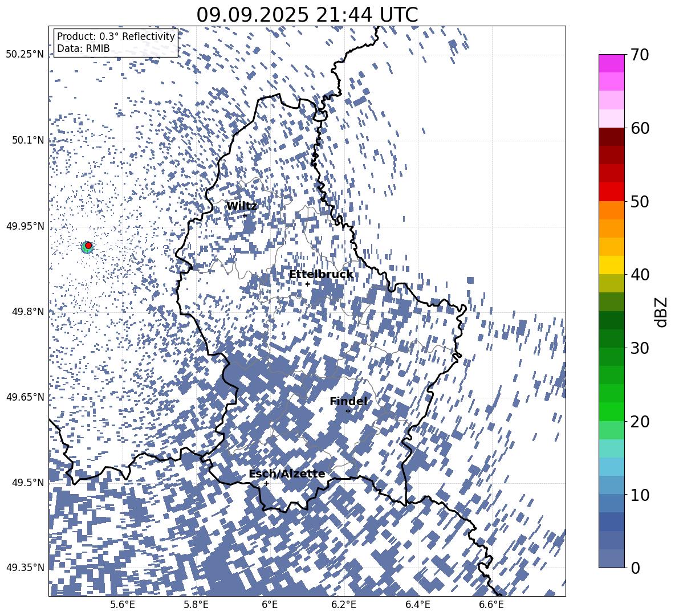
Task: Click the 6°E longitude label
Action: coord(270,605)
